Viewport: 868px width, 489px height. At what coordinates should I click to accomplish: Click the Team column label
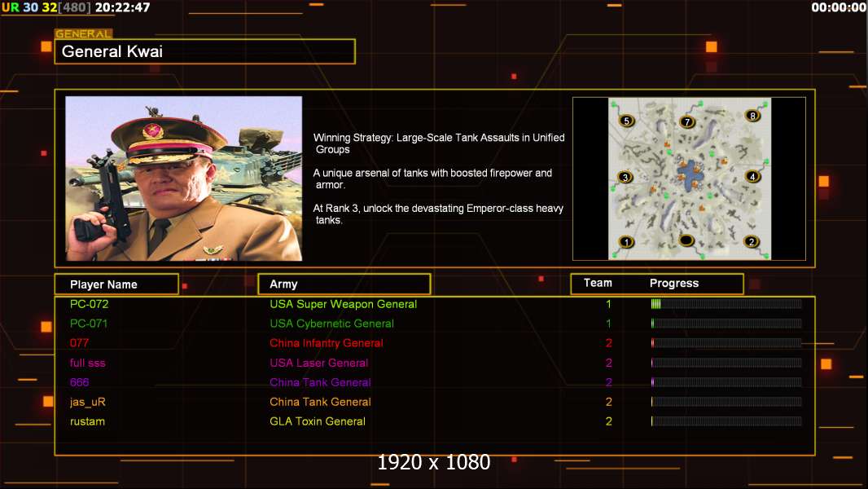tap(598, 283)
